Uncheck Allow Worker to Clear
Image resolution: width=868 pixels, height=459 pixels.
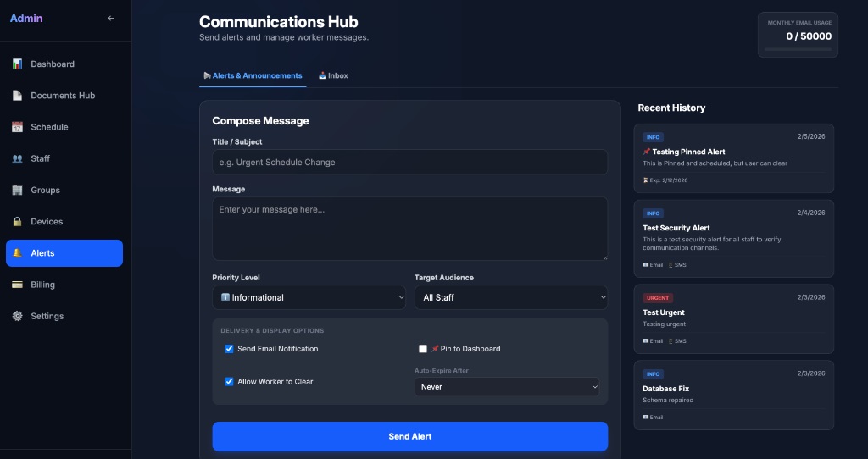229,382
